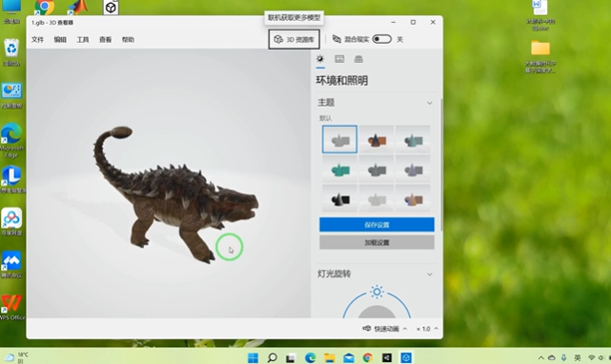Open the Microsoft Edge desktop shortcut
The height and width of the screenshot is (364, 611).
[11, 140]
